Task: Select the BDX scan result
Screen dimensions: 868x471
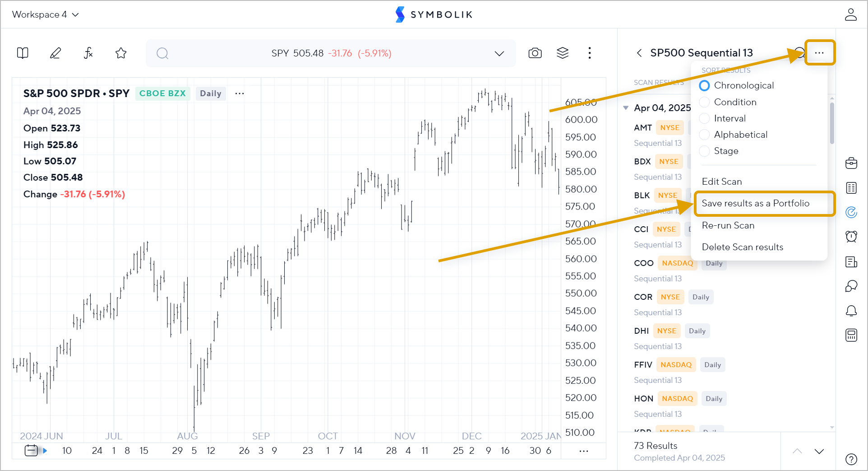Action: tap(642, 162)
